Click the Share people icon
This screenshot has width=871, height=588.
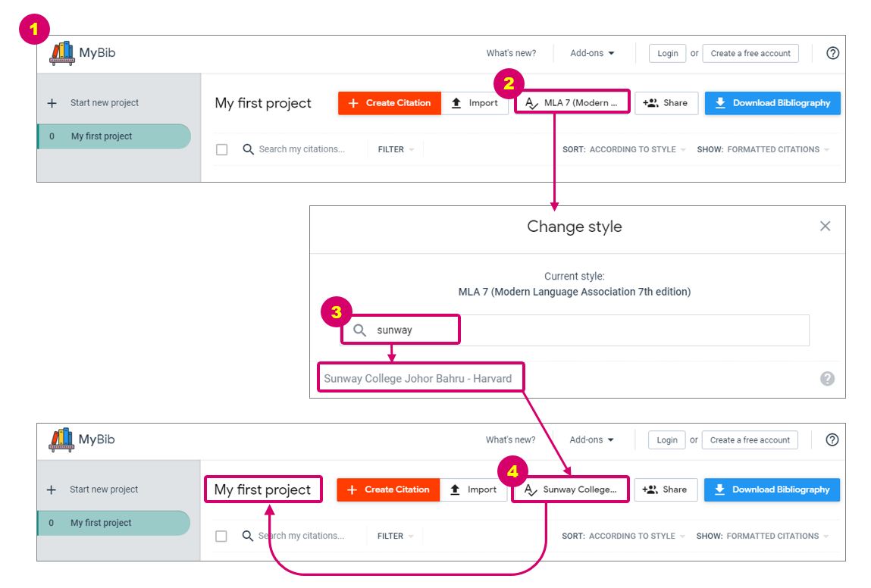coord(652,102)
